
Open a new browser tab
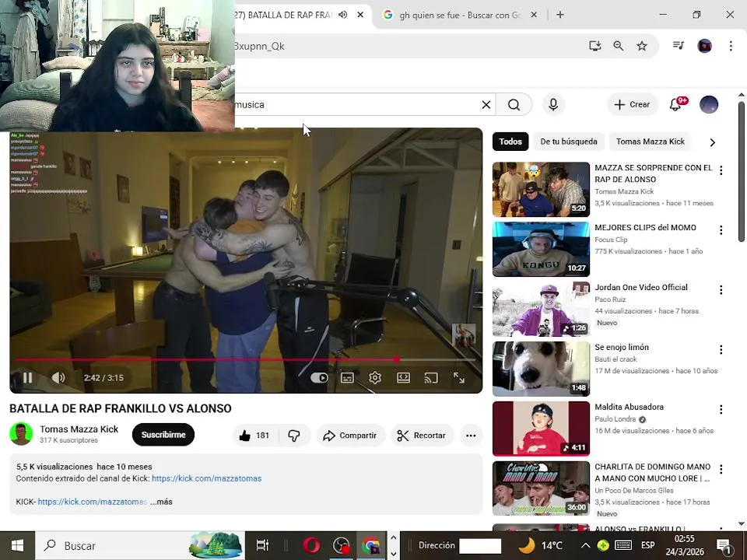560,15
